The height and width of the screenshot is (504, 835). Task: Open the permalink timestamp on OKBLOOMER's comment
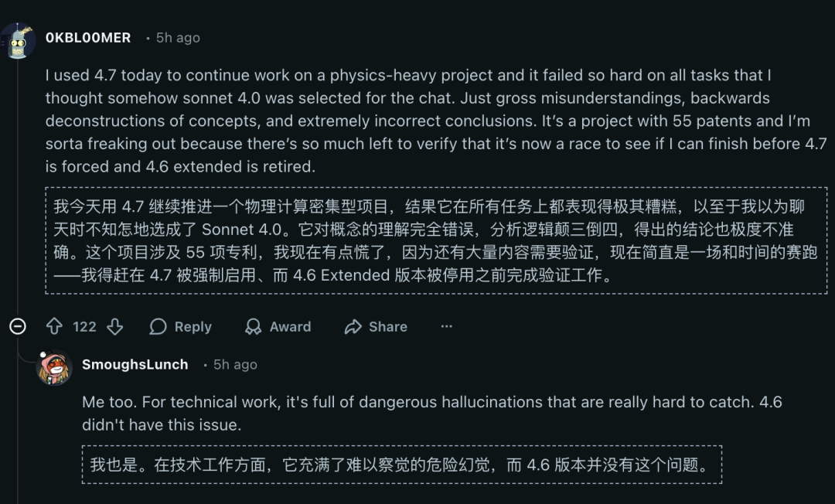point(178,37)
